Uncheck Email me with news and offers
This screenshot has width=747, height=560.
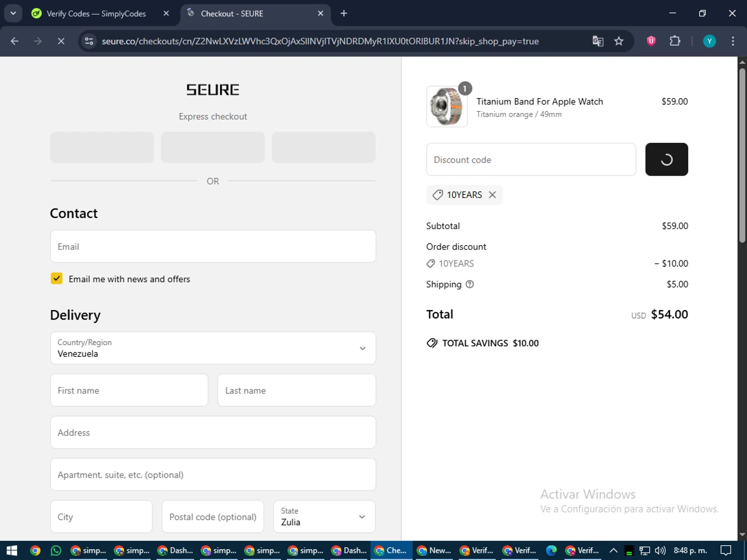pyautogui.click(x=57, y=278)
